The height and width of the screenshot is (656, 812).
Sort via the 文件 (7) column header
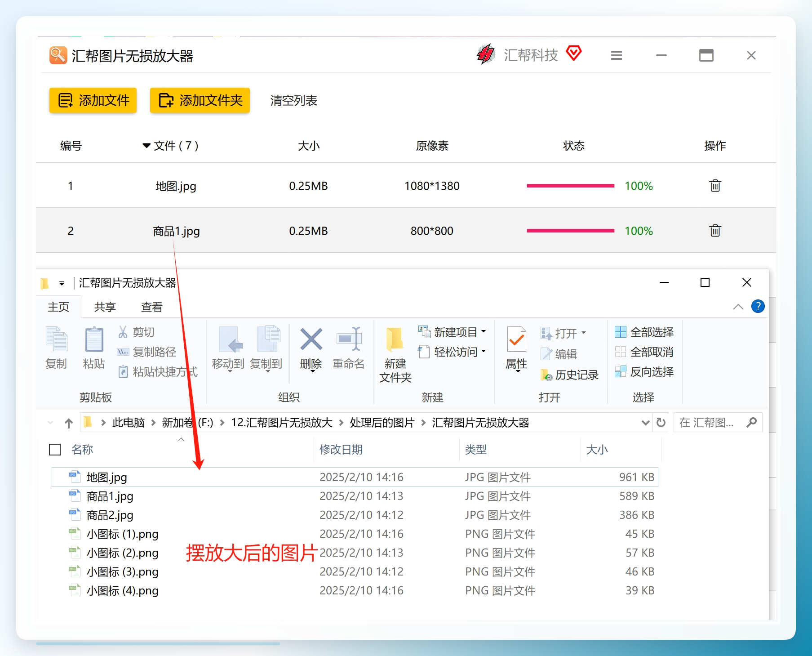(x=171, y=146)
